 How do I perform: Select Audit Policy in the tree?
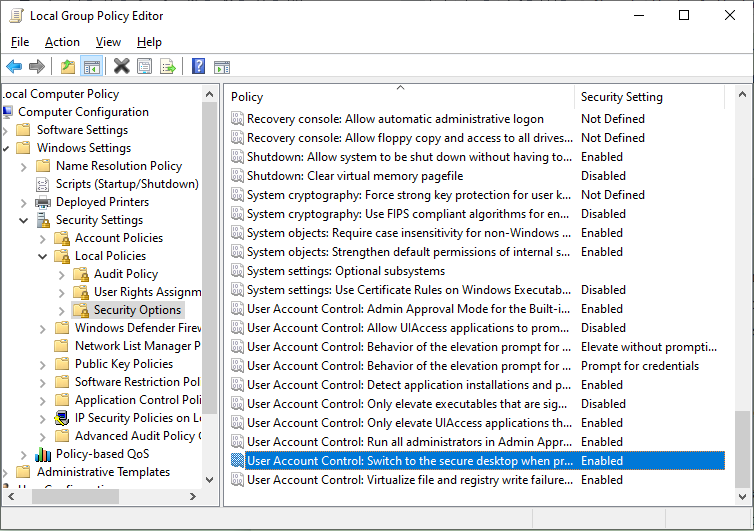tap(125, 274)
